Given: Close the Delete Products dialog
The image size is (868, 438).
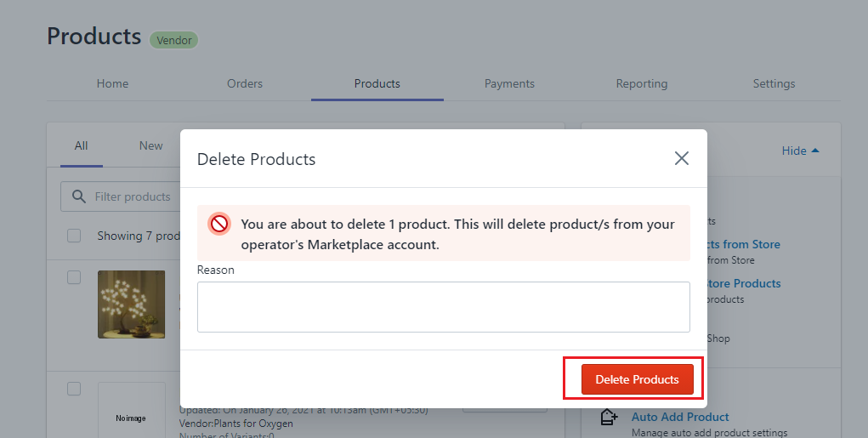Looking at the screenshot, I should [682, 158].
